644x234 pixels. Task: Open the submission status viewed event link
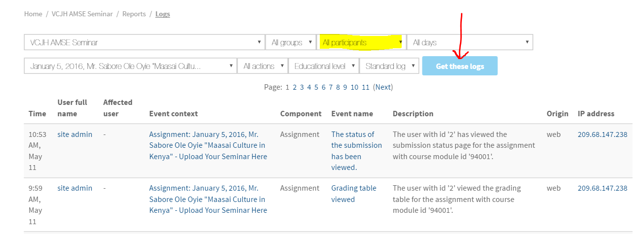coord(356,151)
